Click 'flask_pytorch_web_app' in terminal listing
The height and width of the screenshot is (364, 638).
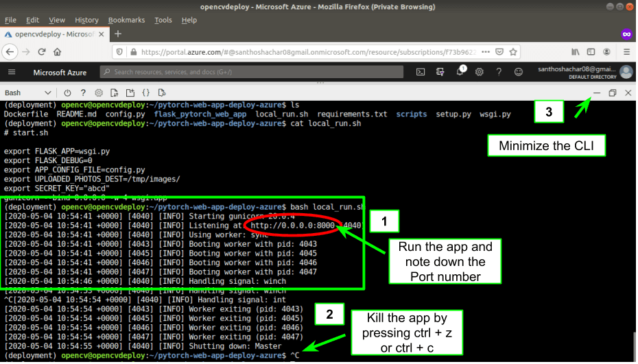(x=200, y=114)
